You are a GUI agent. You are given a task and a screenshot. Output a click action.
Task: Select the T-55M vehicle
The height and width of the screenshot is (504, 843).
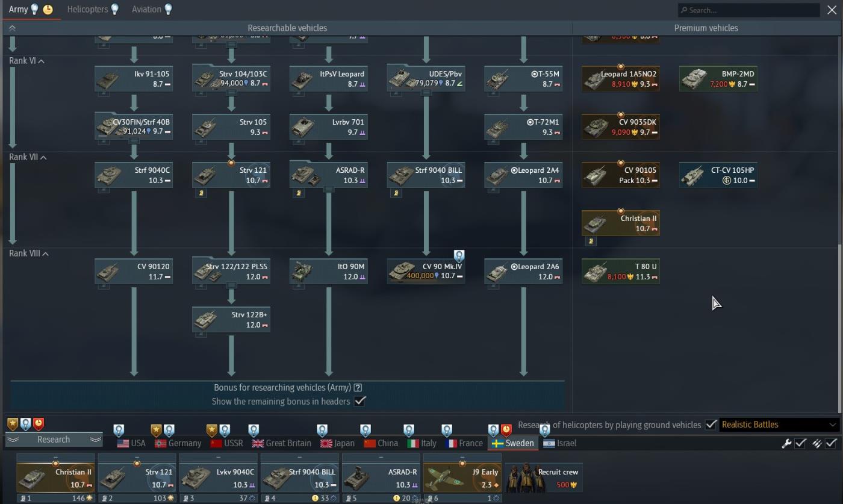[x=524, y=79]
